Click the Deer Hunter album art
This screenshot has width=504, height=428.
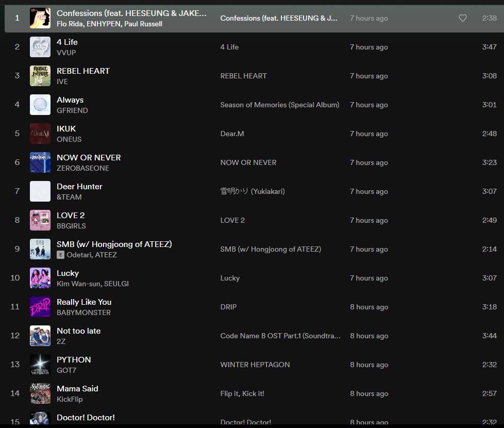coord(40,191)
